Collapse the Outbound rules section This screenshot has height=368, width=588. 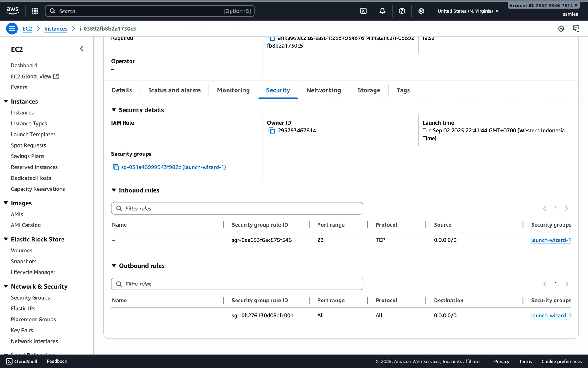coord(114,266)
